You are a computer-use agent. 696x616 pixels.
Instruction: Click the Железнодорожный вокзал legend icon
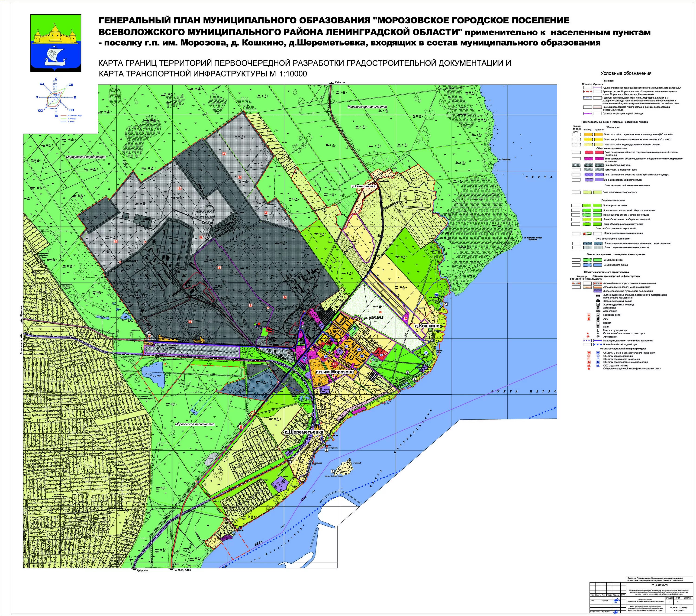(598, 301)
